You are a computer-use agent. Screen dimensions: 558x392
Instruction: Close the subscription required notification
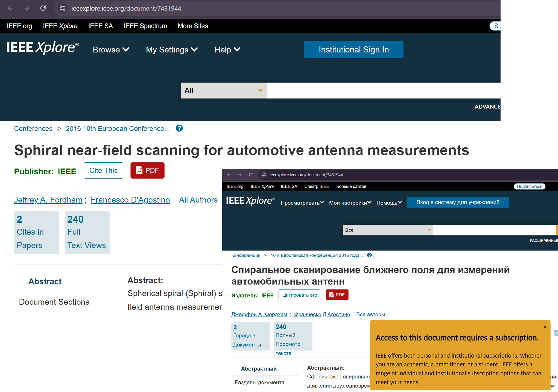coord(545,327)
